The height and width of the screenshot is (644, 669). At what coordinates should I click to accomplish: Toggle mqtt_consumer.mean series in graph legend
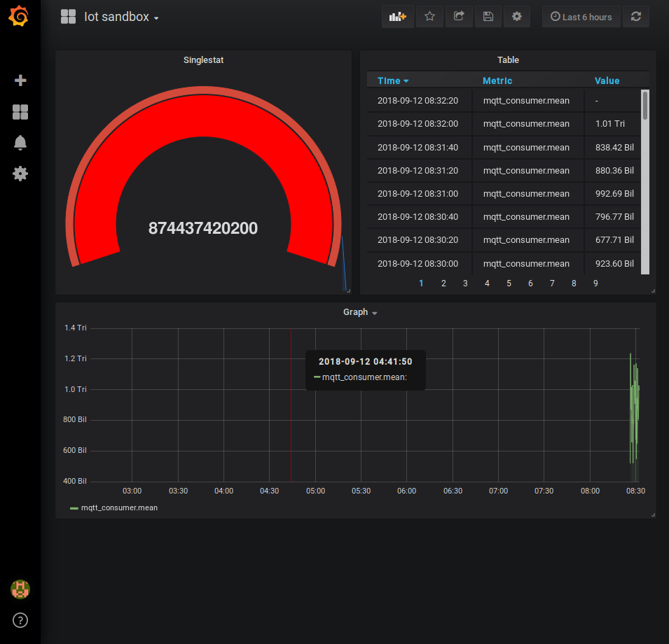click(x=118, y=507)
